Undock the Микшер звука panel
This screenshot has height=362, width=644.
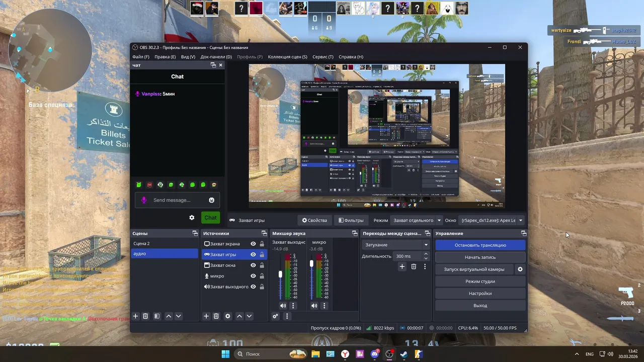355,233
